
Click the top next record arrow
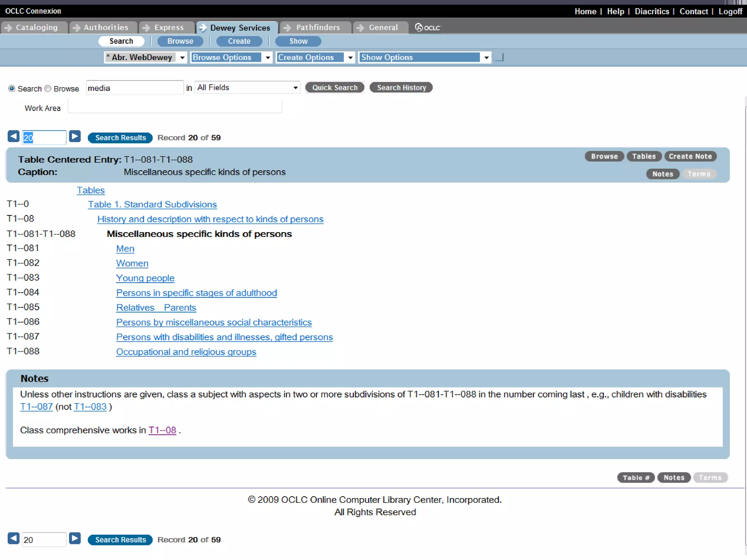click(75, 137)
